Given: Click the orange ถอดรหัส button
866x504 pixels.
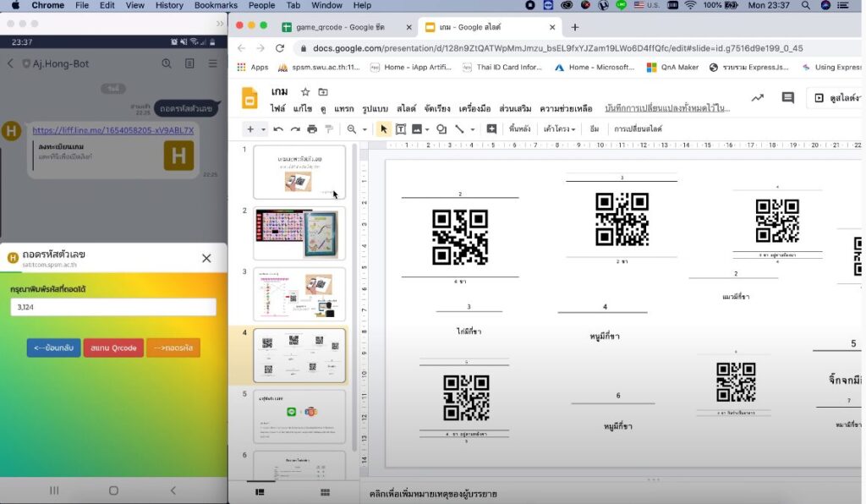Looking at the screenshot, I should tap(173, 348).
